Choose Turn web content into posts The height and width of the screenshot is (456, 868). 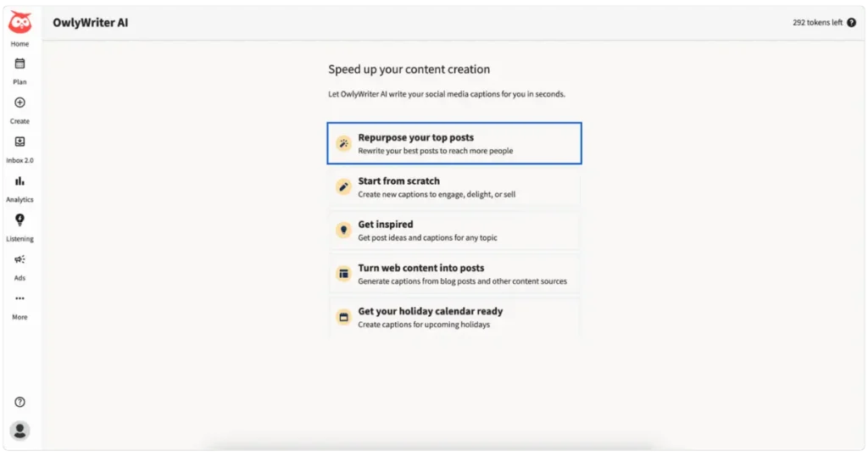454,274
